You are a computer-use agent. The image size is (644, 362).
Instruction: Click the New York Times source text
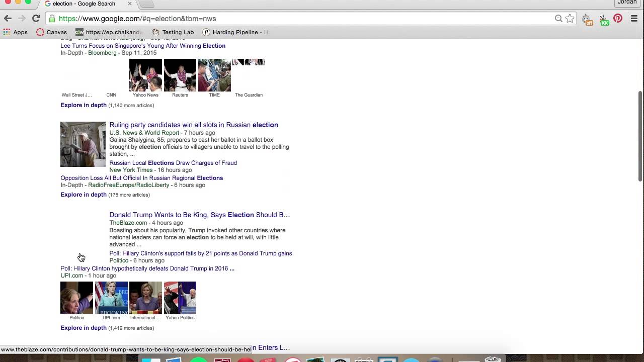[131, 170]
